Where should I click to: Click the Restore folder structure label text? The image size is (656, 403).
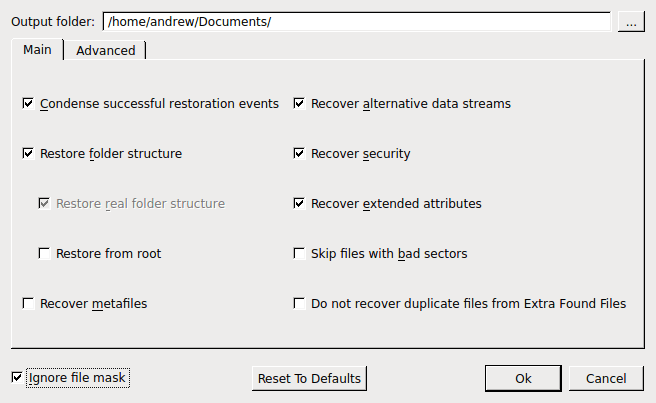click(111, 154)
